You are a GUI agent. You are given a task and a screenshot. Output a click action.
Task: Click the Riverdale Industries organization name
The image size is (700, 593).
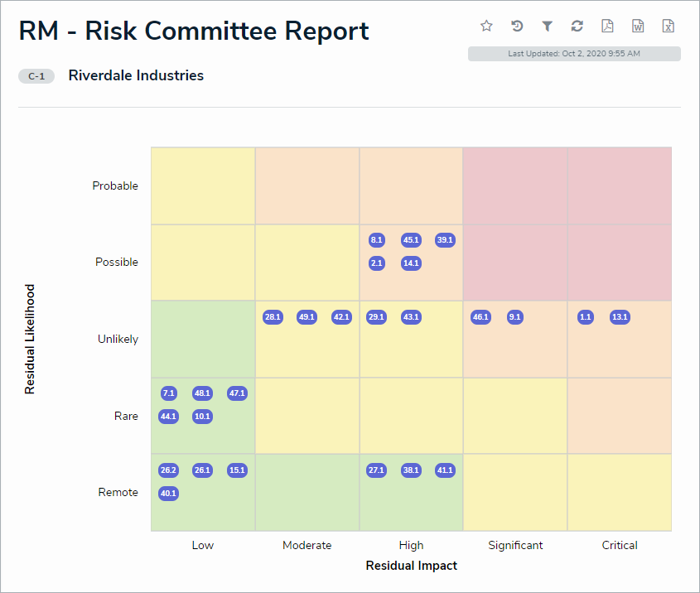136,75
